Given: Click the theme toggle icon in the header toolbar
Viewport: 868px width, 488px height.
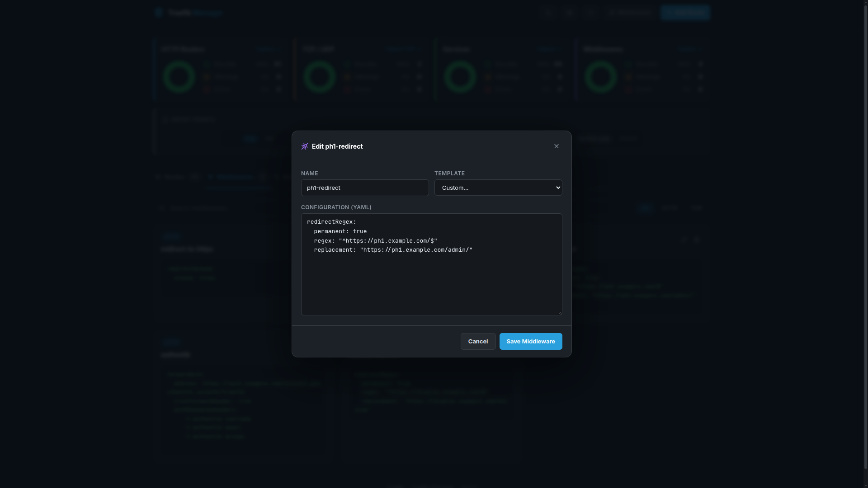Looking at the screenshot, I should (x=569, y=13).
